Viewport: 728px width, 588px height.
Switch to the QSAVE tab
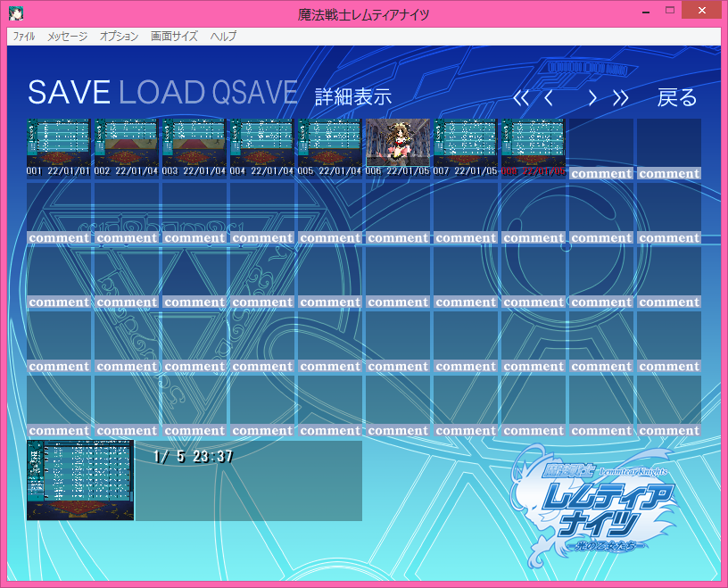click(x=255, y=93)
